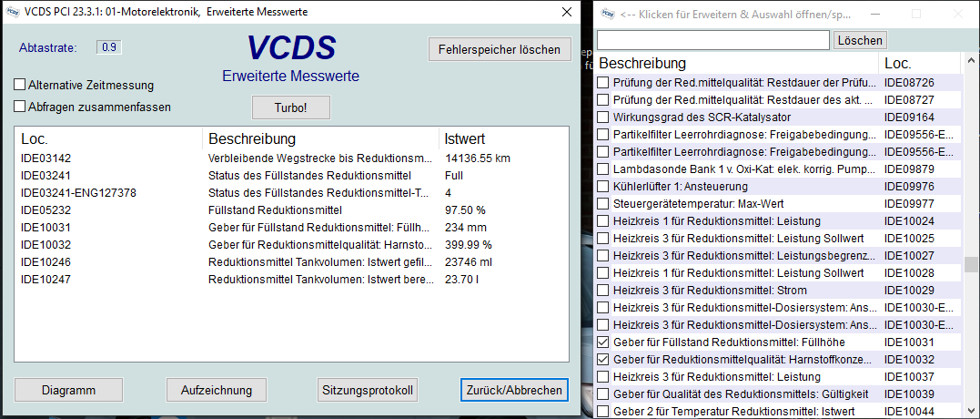
Task: Click the IDE09164 location code
Action: point(909,117)
